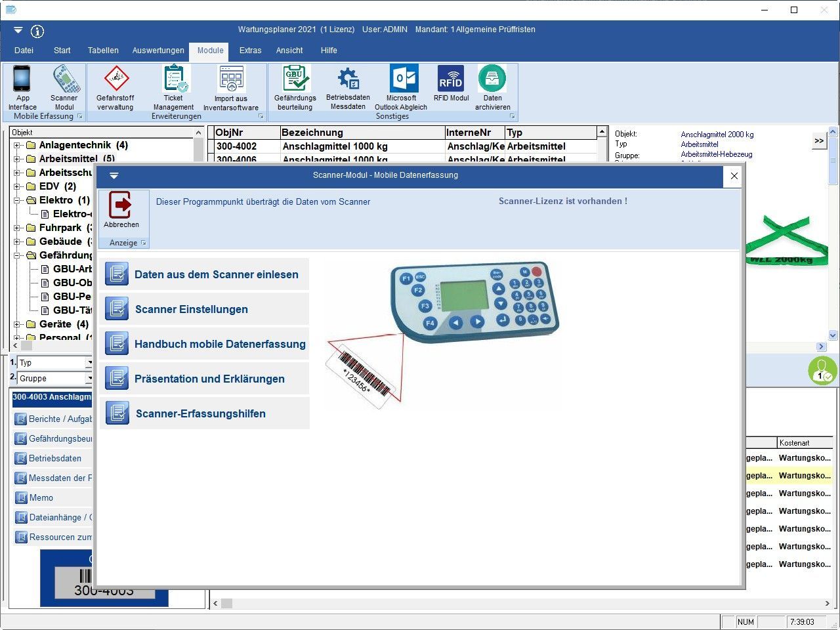Open Handbuch mobile Datenerfassung
The height and width of the screenshot is (630, 840).
[x=220, y=344]
